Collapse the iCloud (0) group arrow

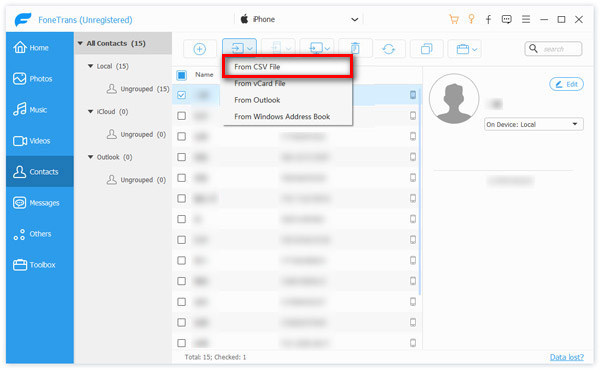pos(91,112)
